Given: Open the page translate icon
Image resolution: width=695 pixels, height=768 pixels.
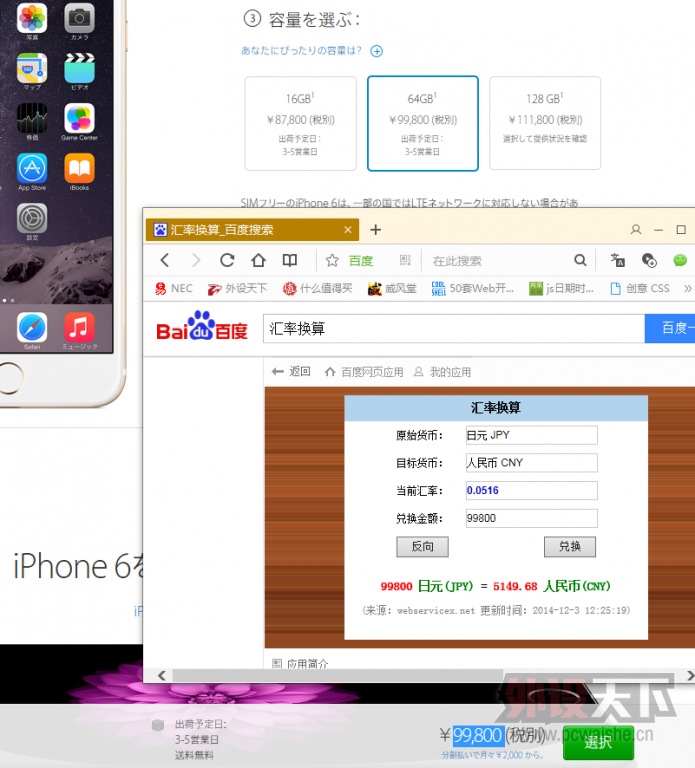Looking at the screenshot, I should (x=618, y=260).
